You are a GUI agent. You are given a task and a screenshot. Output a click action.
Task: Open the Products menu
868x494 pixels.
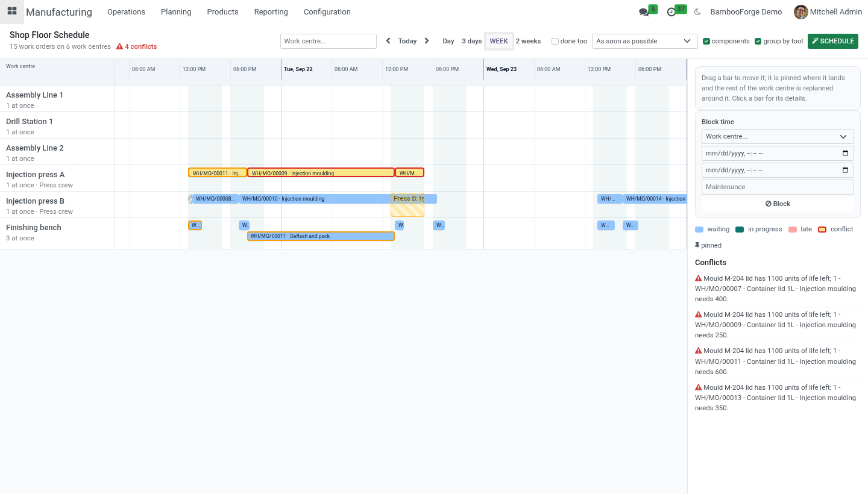coord(222,12)
